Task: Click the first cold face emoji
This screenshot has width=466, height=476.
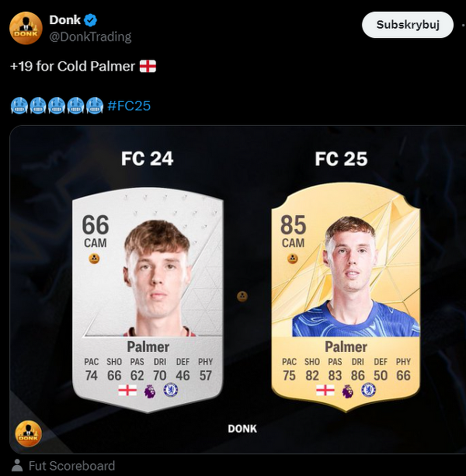Action: [x=19, y=106]
